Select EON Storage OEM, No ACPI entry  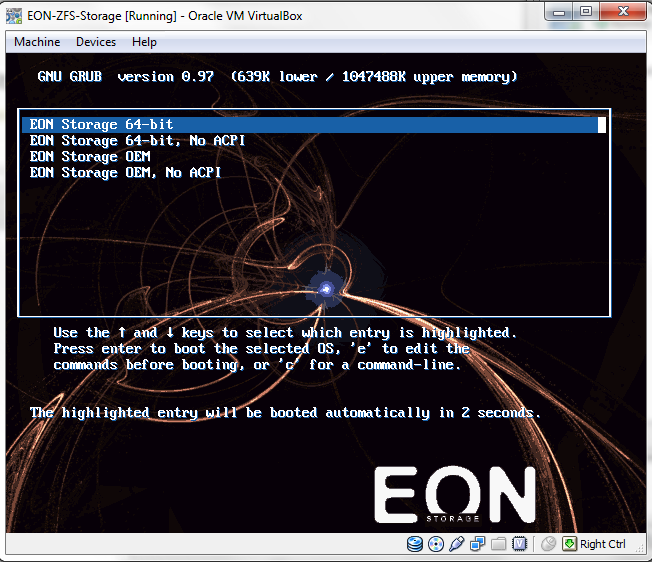coord(314,173)
